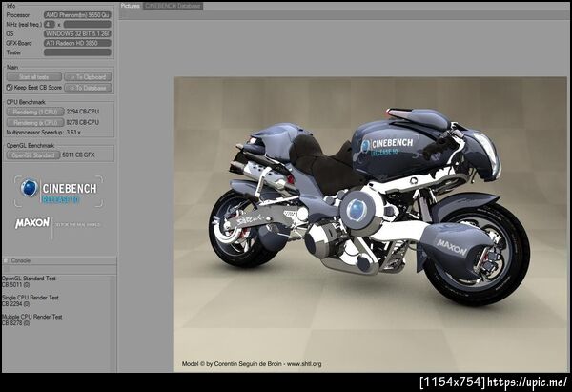Click the CPU Benchmark section heading
Viewport: 572px width, 392px height.
click(26, 102)
